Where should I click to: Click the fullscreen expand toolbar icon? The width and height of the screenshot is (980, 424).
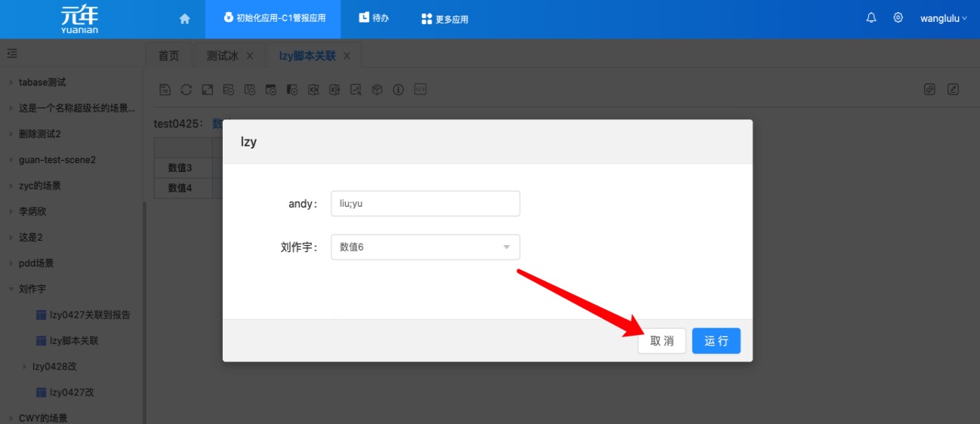click(207, 90)
